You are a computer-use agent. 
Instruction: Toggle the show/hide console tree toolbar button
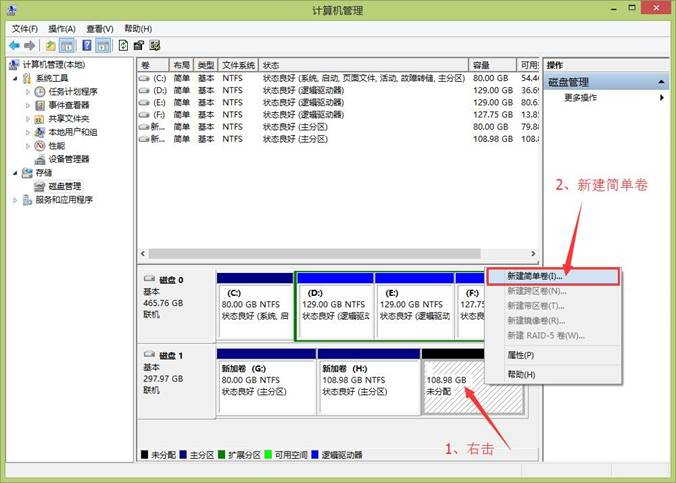pos(66,45)
